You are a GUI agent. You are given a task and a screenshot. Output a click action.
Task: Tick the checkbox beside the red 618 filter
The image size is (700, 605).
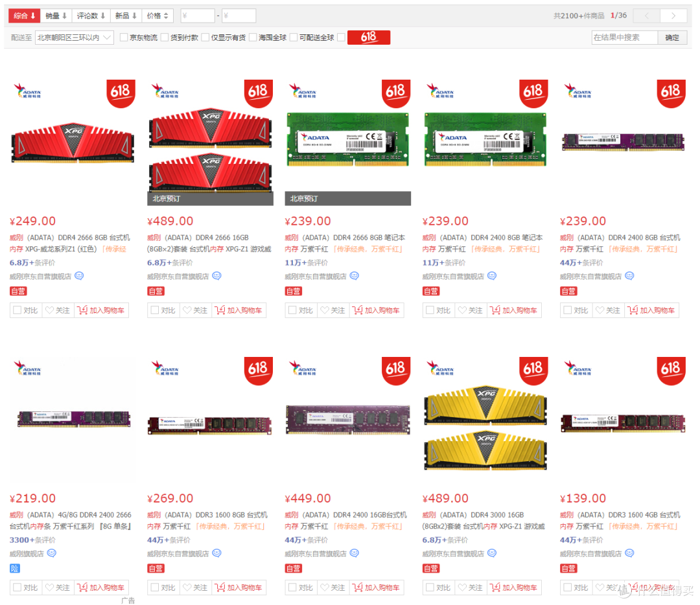click(x=342, y=38)
